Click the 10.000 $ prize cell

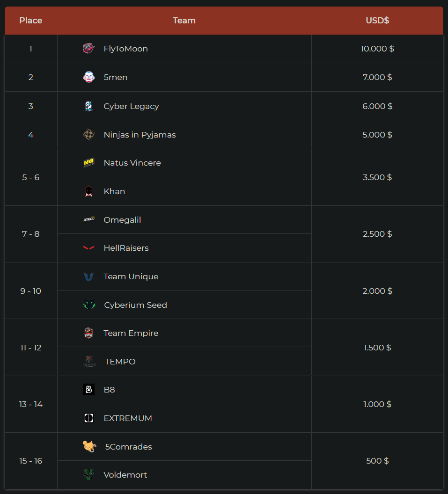377,49
